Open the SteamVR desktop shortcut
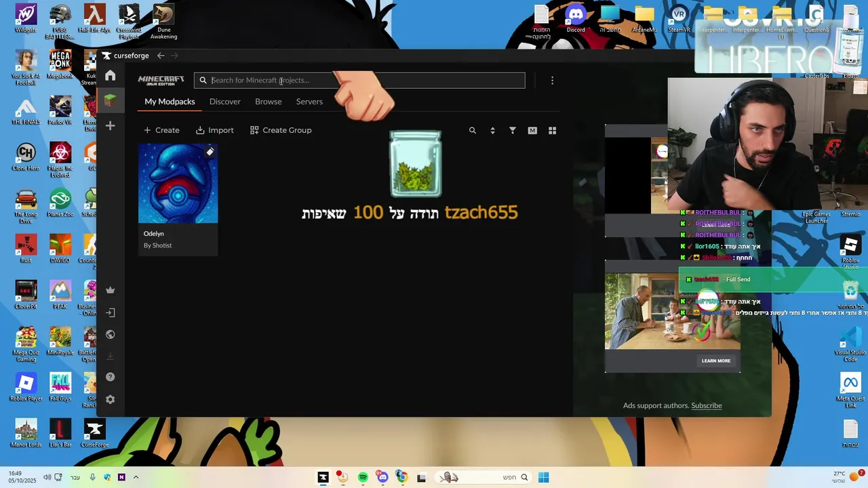 click(679, 19)
